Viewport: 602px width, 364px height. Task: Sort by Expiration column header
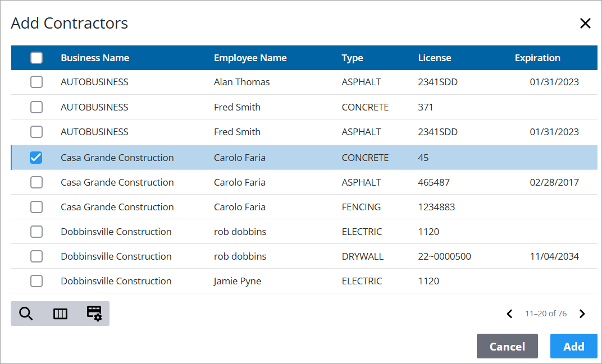(x=537, y=58)
